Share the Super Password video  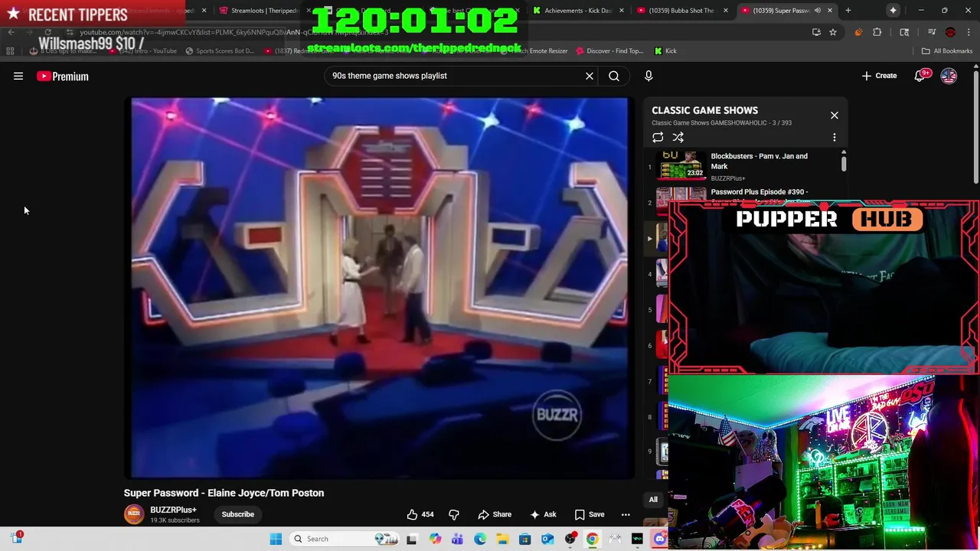click(495, 514)
